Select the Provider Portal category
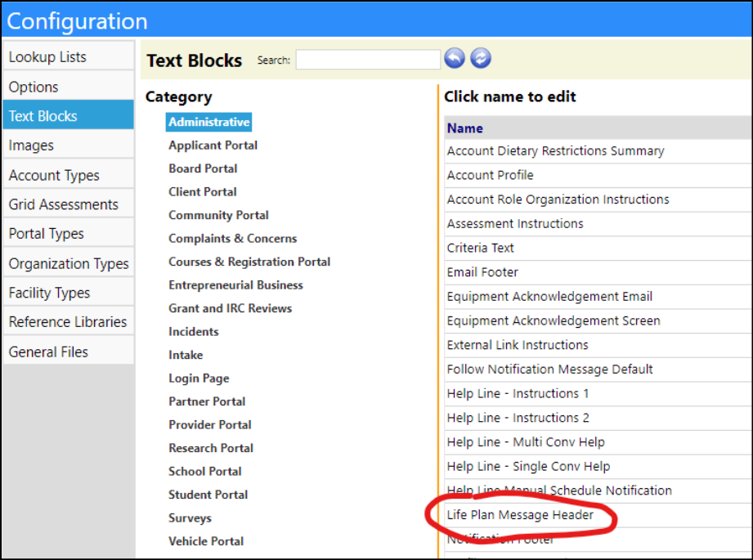This screenshot has width=753, height=560. (210, 424)
